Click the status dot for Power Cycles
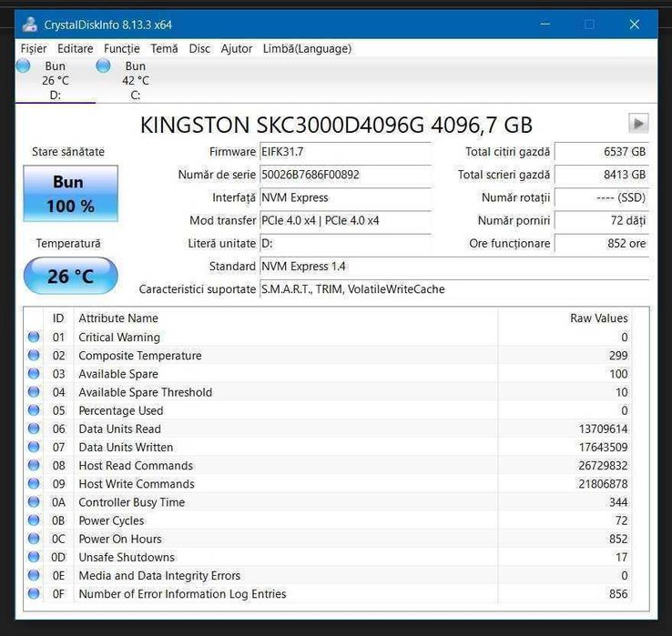Viewport: 672px width, 636px height. [34, 520]
